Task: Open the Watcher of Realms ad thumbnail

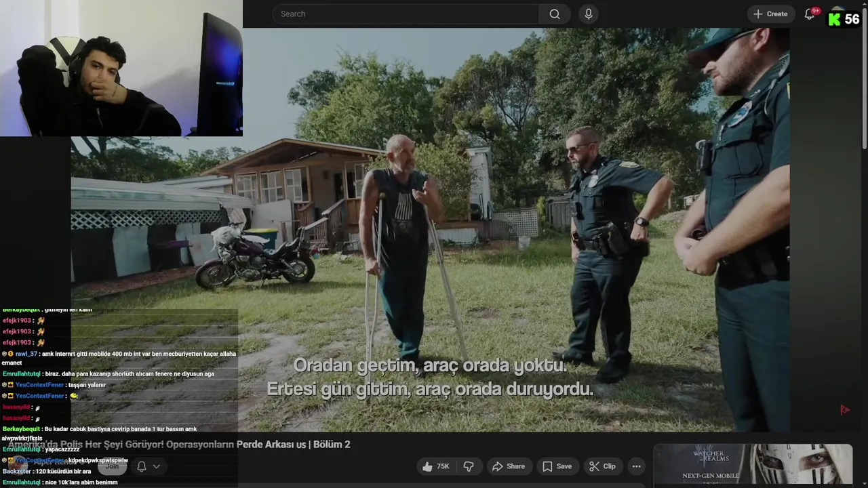Action: [x=753, y=465]
